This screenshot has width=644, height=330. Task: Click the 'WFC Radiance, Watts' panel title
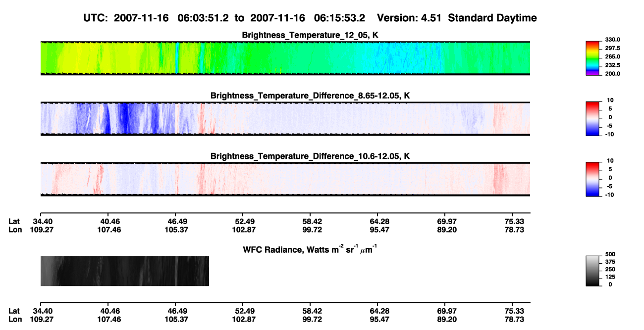310,249
